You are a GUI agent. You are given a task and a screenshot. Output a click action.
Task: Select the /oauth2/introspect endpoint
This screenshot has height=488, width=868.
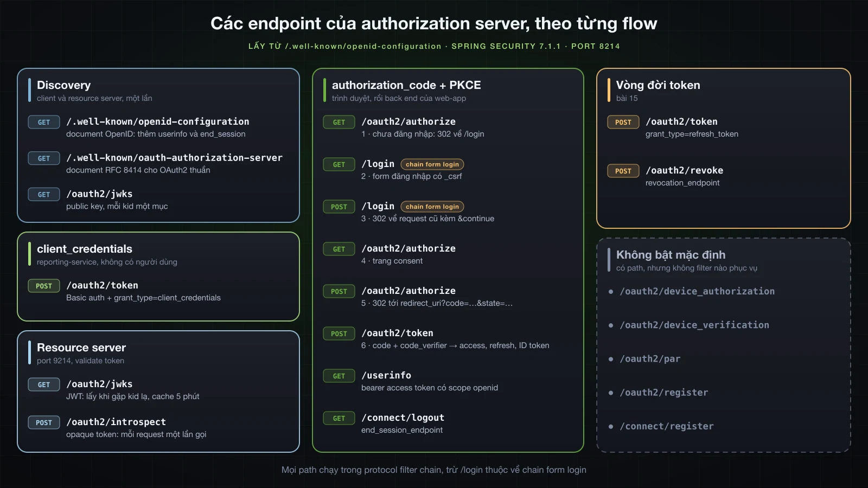coord(116,422)
